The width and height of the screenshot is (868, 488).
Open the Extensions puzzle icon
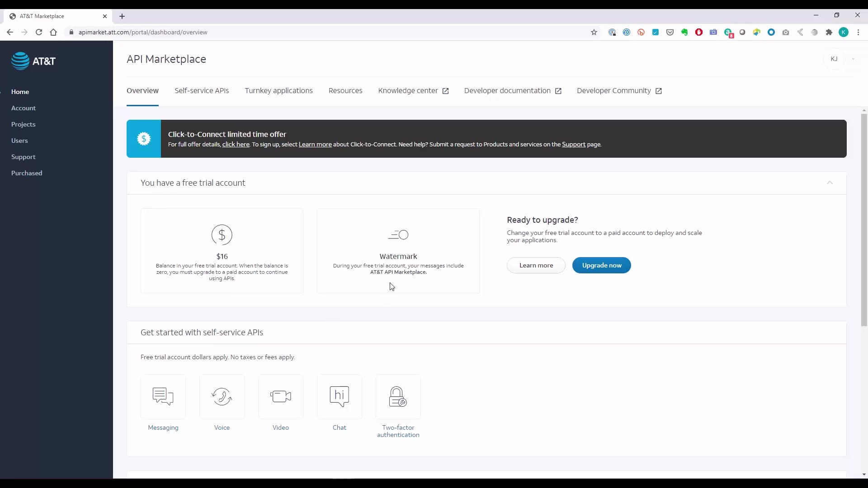829,32
